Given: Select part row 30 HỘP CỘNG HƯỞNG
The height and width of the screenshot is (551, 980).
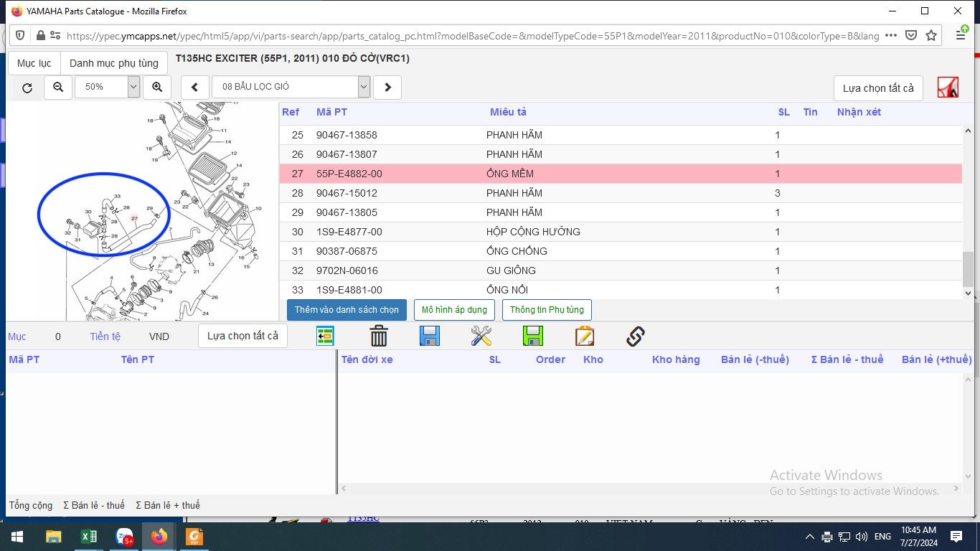Looking at the screenshot, I should pos(621,232).
